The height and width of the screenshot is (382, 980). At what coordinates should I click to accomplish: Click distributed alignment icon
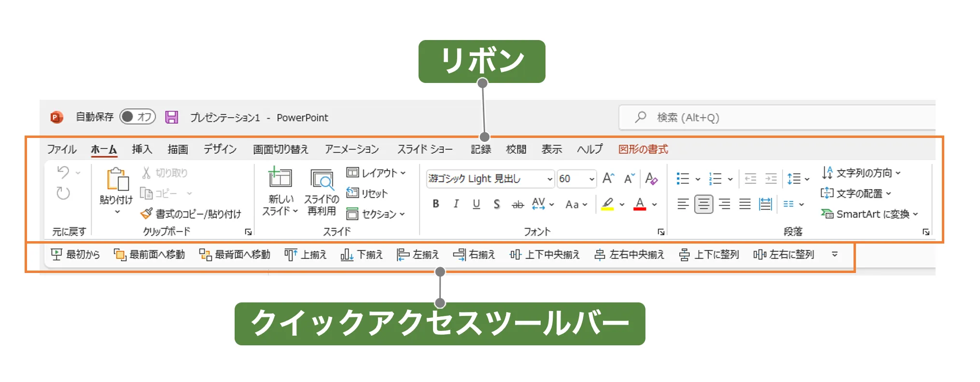coord(766,205)
